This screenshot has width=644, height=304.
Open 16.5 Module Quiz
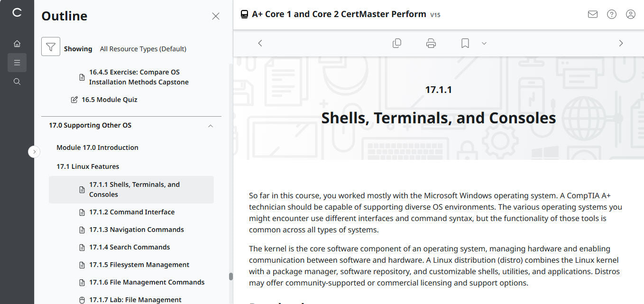[x=110, y=99]
